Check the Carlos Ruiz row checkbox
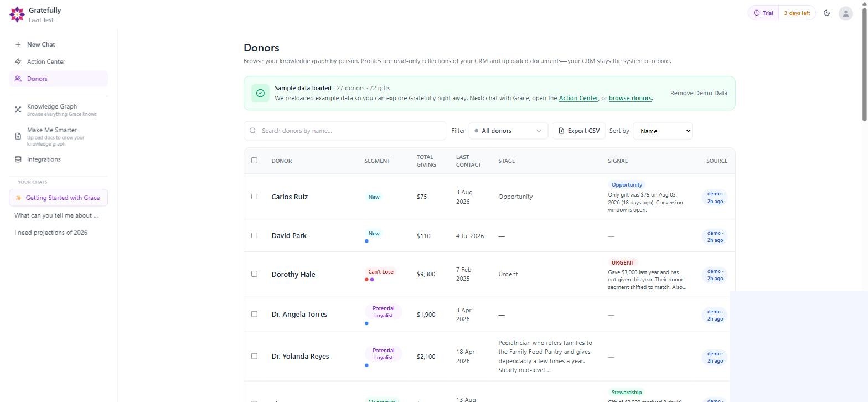This screenshot has width=868, height=402. click(254, 197)
